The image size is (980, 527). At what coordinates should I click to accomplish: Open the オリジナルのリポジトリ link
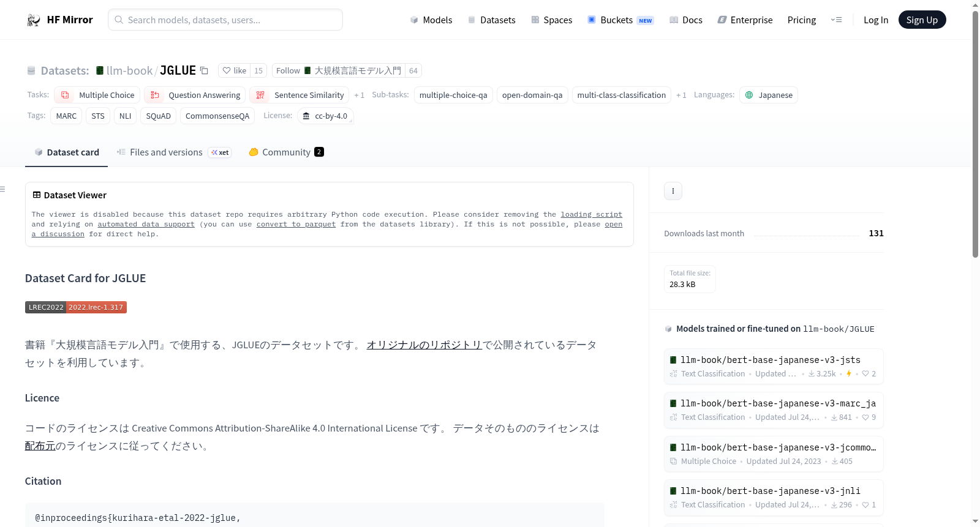click(x=424, y=345)
